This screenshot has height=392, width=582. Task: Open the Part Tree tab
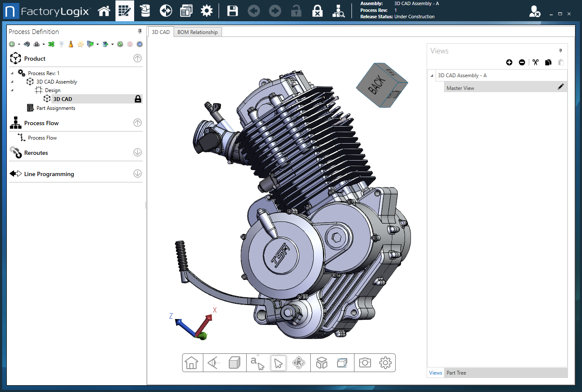pyautogui.click(x=456, y=373)
